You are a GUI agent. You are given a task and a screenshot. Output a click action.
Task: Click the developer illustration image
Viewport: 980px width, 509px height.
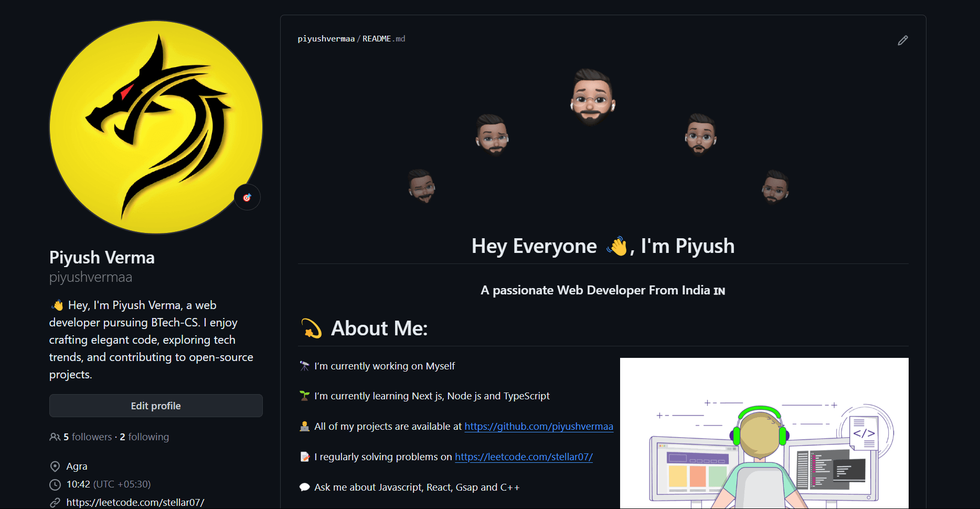(x=764, y=433)
